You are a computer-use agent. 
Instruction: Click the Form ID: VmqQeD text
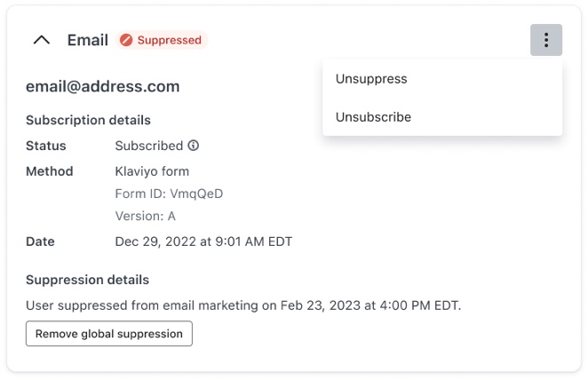(169, 194)
